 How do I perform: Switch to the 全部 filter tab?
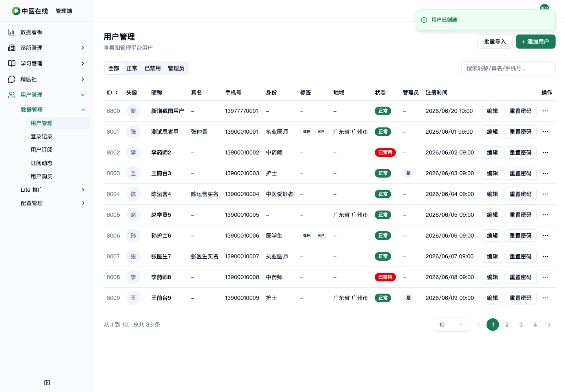click(x=114, y=68)
